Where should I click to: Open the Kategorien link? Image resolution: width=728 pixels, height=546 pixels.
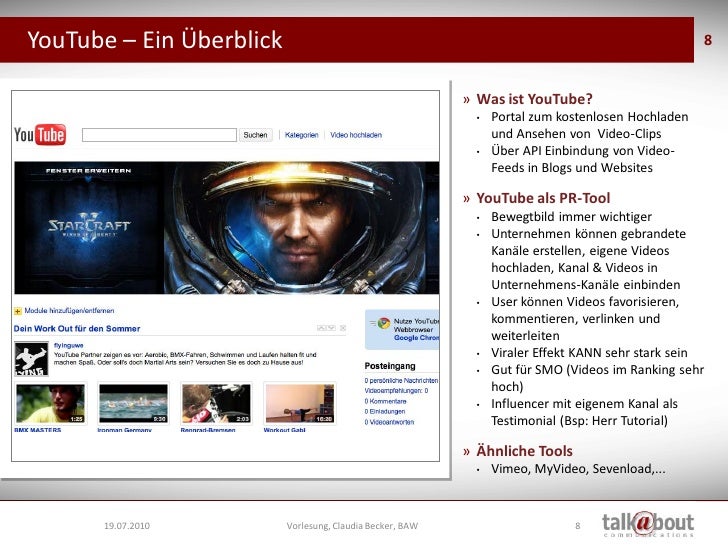click(301, 135)
